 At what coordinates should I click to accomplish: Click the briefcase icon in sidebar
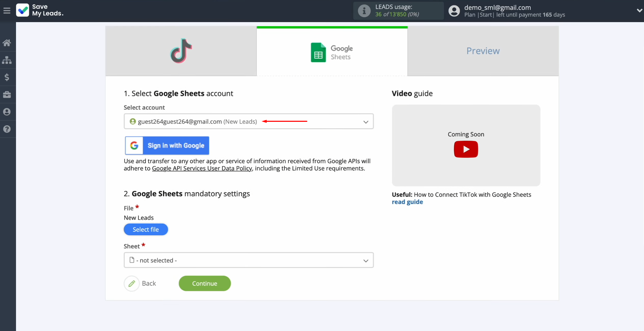point(7,95)
